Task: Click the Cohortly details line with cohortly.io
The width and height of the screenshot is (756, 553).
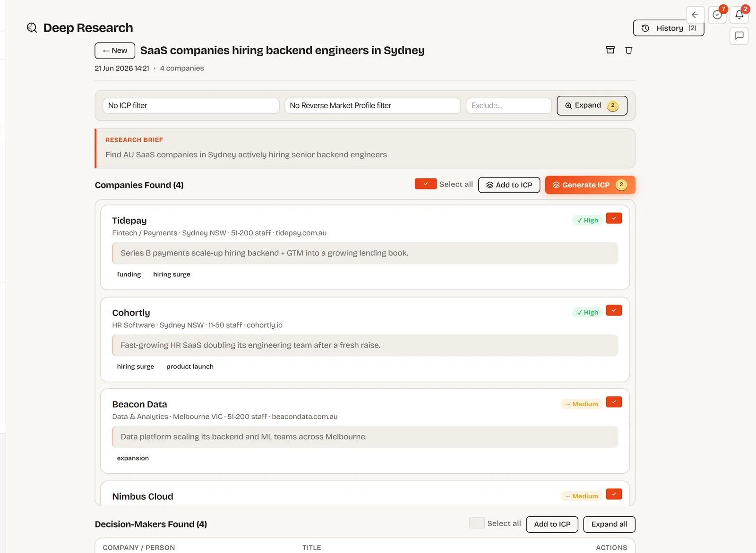Action: (197, 325)
